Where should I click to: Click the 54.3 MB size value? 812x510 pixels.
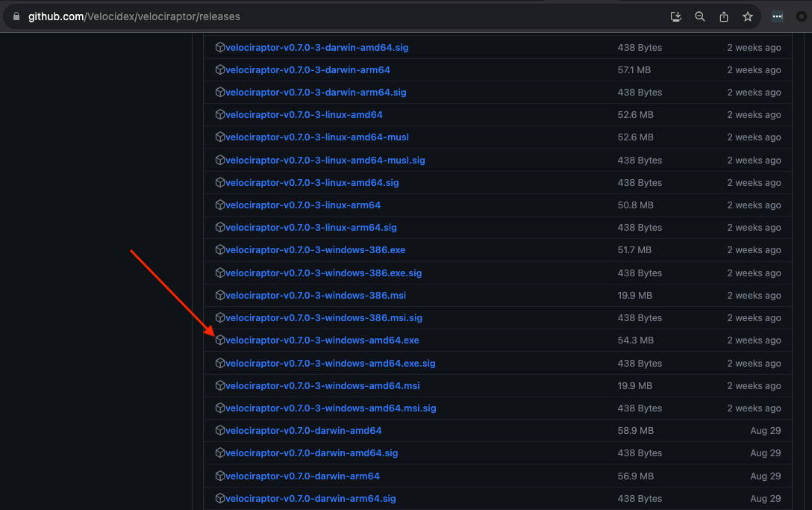click(x=635, y=340)
